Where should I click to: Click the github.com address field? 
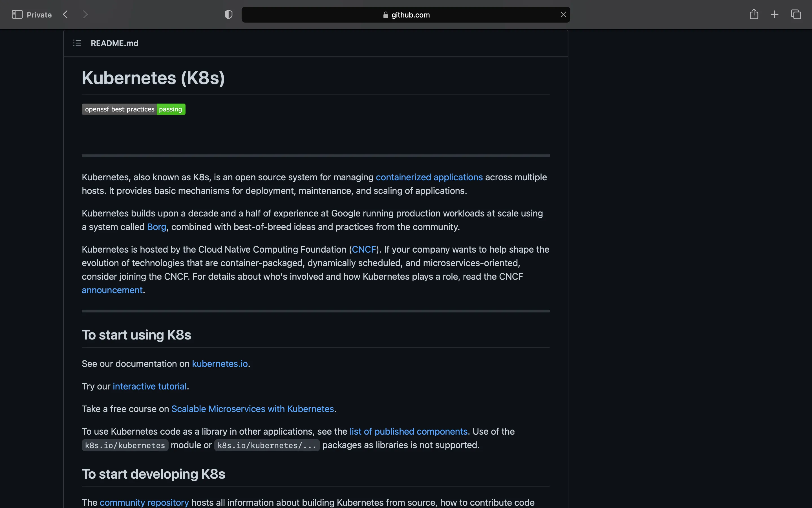[406, 15]
